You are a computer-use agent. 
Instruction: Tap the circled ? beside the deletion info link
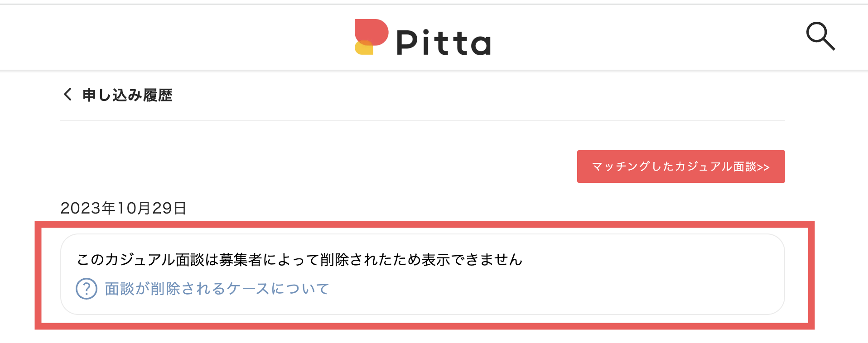(86, 288)
